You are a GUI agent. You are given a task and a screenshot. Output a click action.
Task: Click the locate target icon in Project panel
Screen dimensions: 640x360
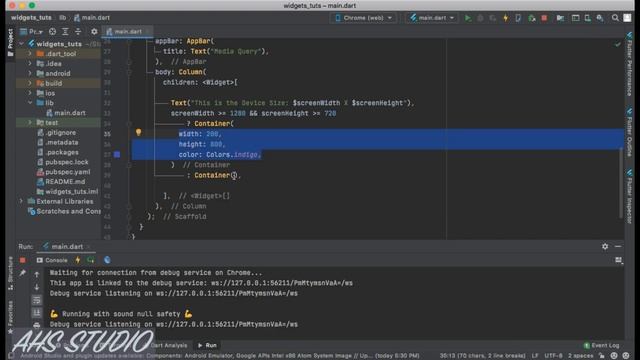52,31
